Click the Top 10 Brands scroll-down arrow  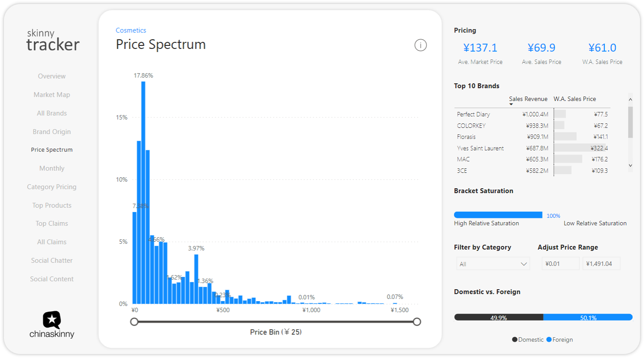coord(630,165)
